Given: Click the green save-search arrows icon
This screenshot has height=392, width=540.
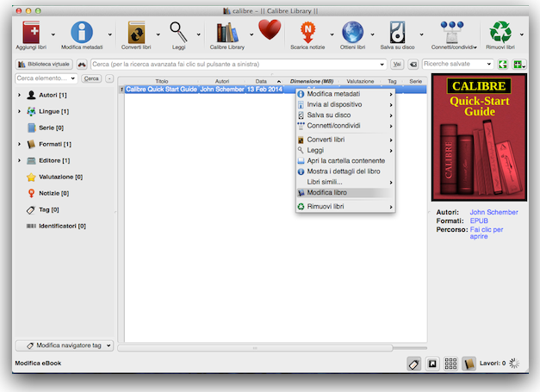Looking at the screenshot, I should coord(503,65).
